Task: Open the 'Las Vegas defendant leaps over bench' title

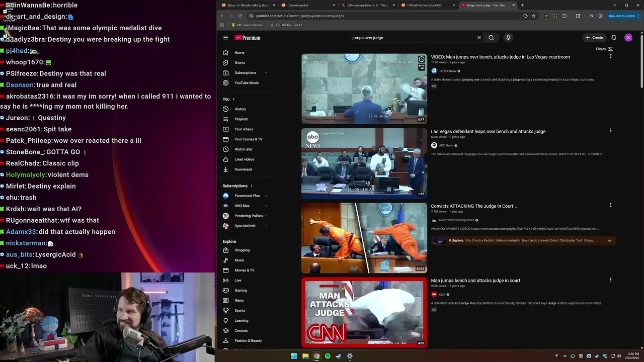Action: pos(488,131)
